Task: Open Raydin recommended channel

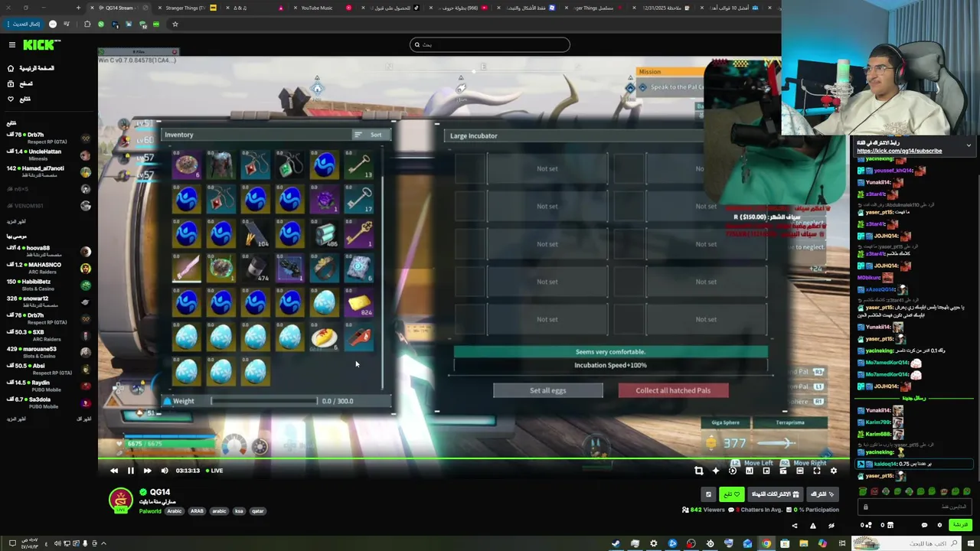Action: (49, 386)
